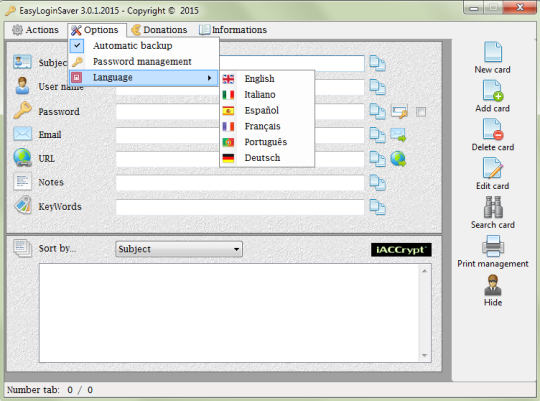This screenshot has height=401, width=540.
Task: Select Français language
Action: 267,126
